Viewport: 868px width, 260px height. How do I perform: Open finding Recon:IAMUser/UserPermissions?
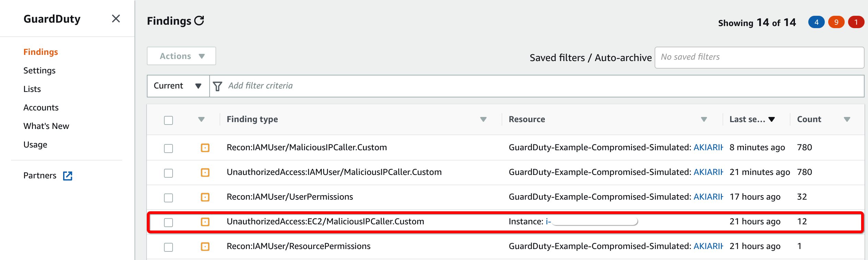click(x=290, y=197)
